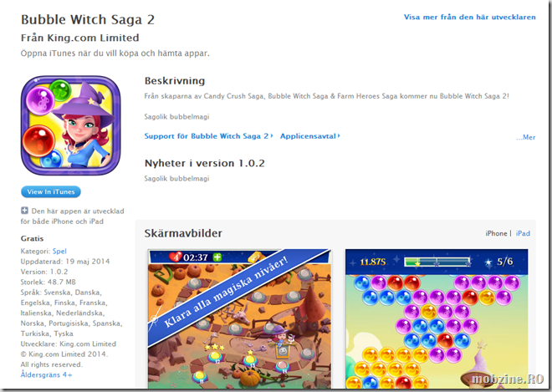Open the Spel category link
Image resolution: width=552 pixels, height=392 pixels.
59,252
